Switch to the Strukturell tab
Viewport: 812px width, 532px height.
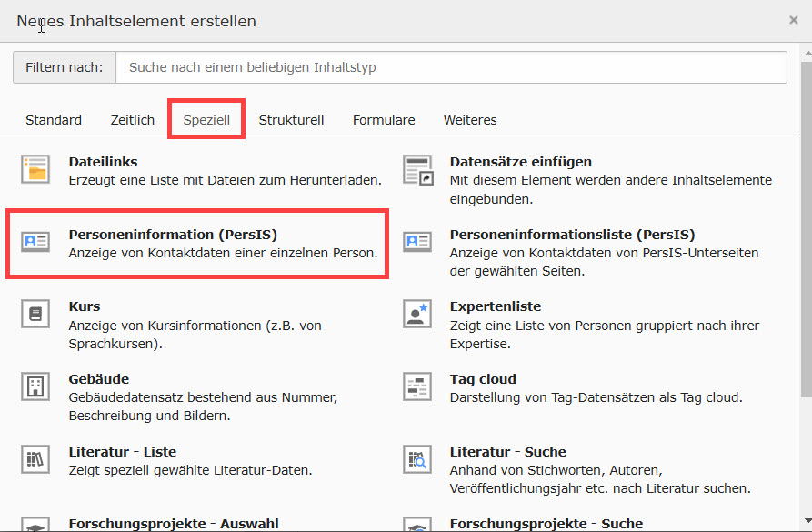pyautogui.click(x=291, y=120)
